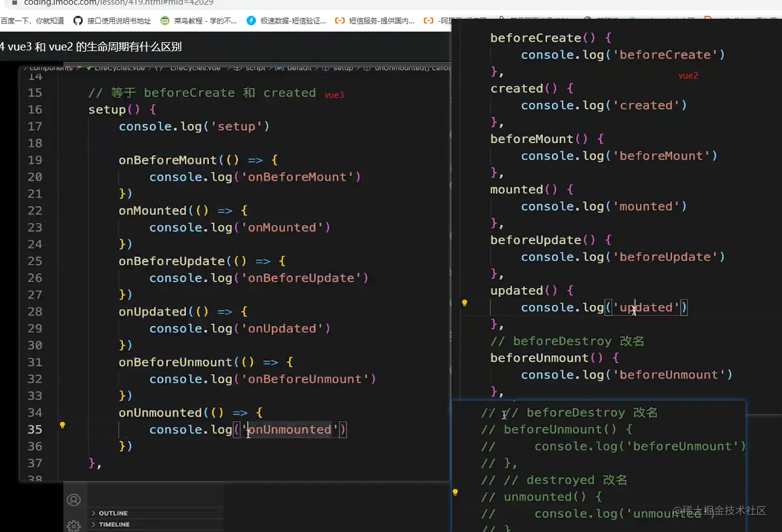
Task: Click the 'onUpdated(() => {' line
Action: (183, 311)
